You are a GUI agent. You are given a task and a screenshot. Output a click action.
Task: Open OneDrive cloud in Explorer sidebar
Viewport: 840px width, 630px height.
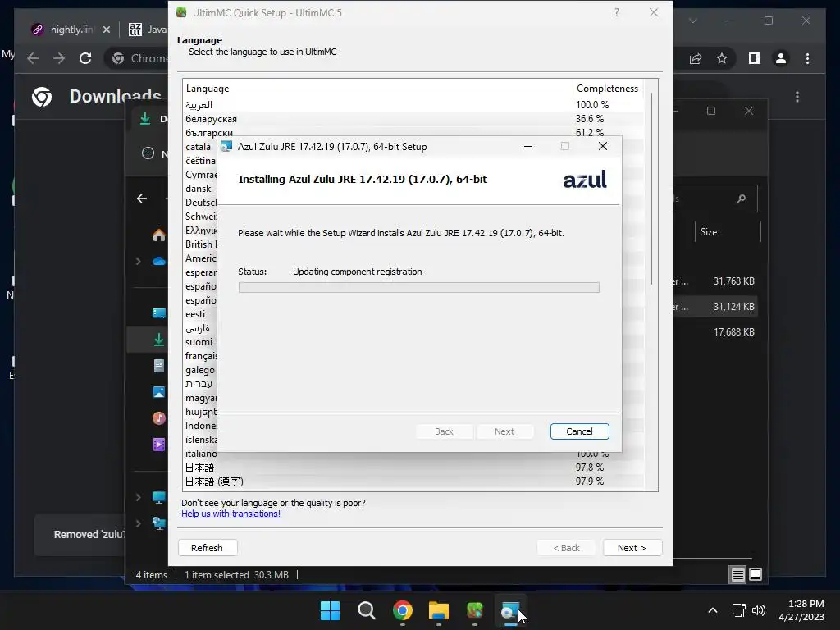(x=159, y=261)
